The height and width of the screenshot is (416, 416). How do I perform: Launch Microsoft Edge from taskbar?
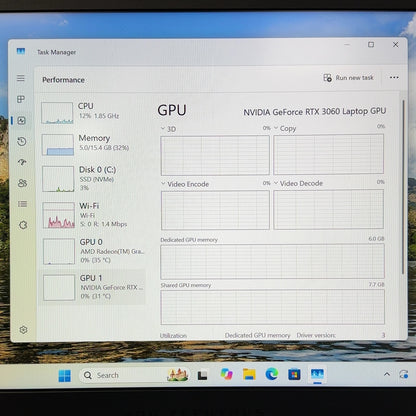click(x=272, y=374)
